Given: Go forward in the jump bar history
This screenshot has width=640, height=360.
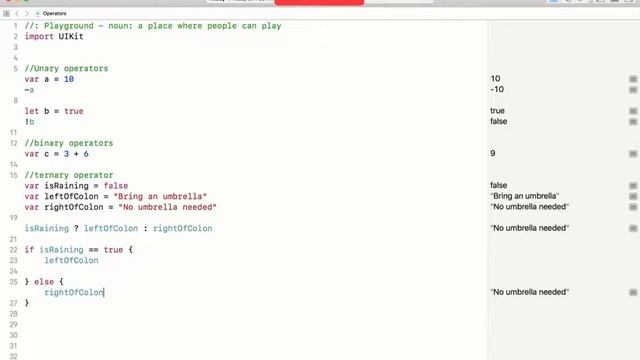Looking at the screenshot, I should click(27, 13).
